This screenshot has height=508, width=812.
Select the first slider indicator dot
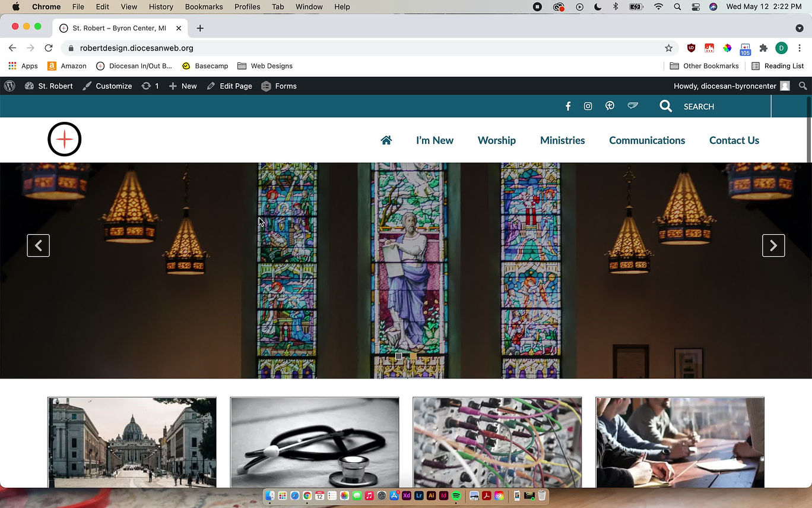pos(399,356)
